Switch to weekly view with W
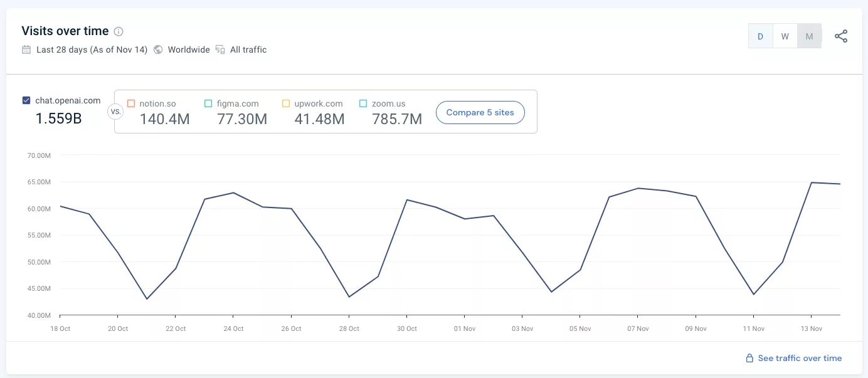Screen dimensions: 868x378 tap(785, 36)
